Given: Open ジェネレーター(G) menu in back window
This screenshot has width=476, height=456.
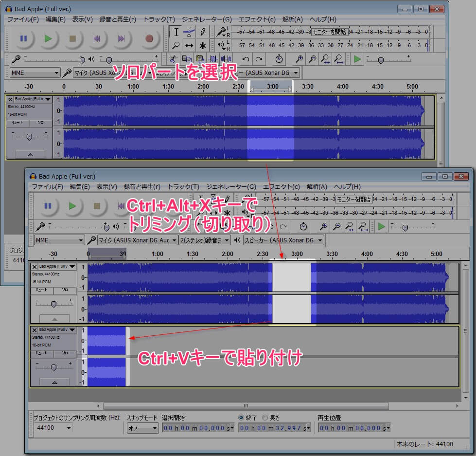Looking at the screenshot, I should tap(207, 19).
